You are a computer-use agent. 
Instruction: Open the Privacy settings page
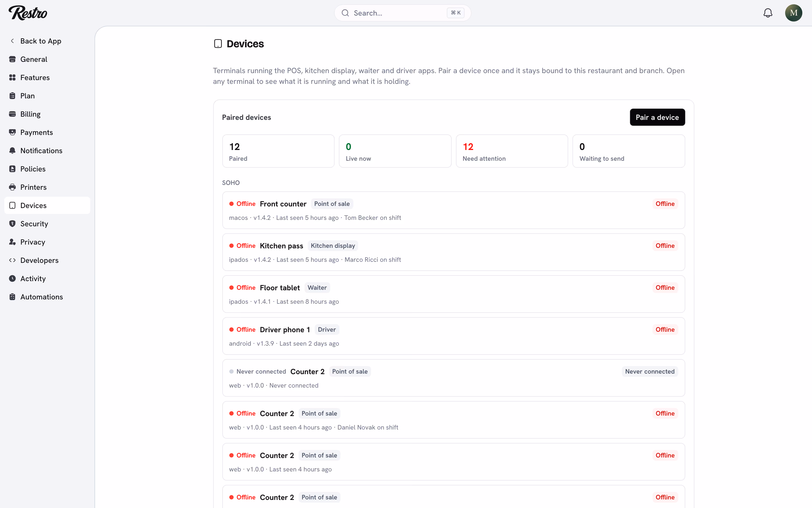(47, 242)
